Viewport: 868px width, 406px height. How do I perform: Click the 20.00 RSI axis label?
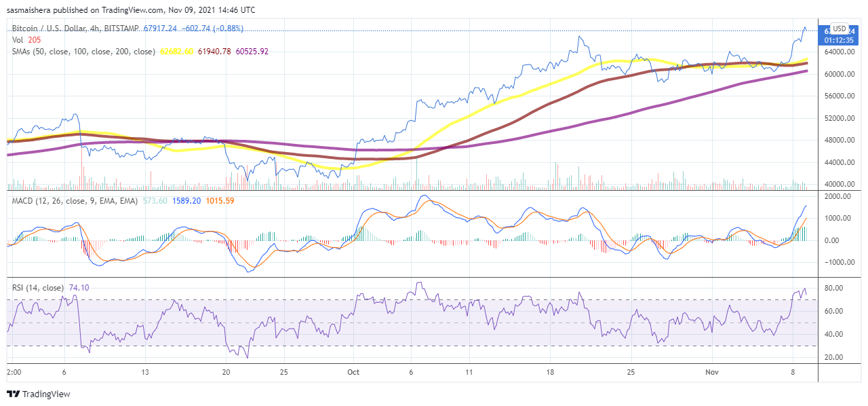pos(833,357)
